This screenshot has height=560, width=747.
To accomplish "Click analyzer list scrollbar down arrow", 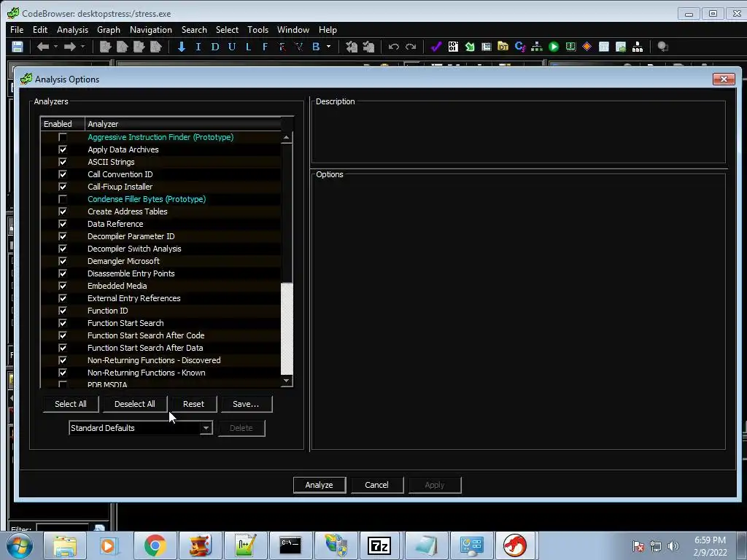I will [286, 381].
